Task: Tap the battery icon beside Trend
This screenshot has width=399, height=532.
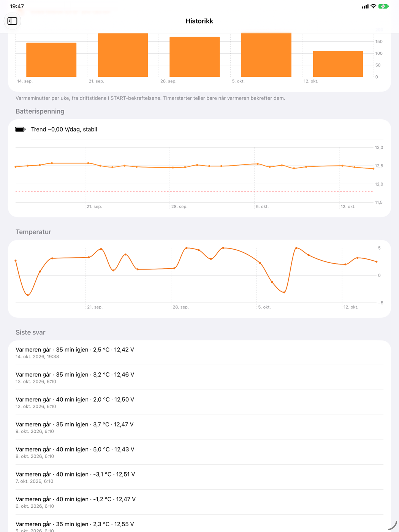Action: 20,129
